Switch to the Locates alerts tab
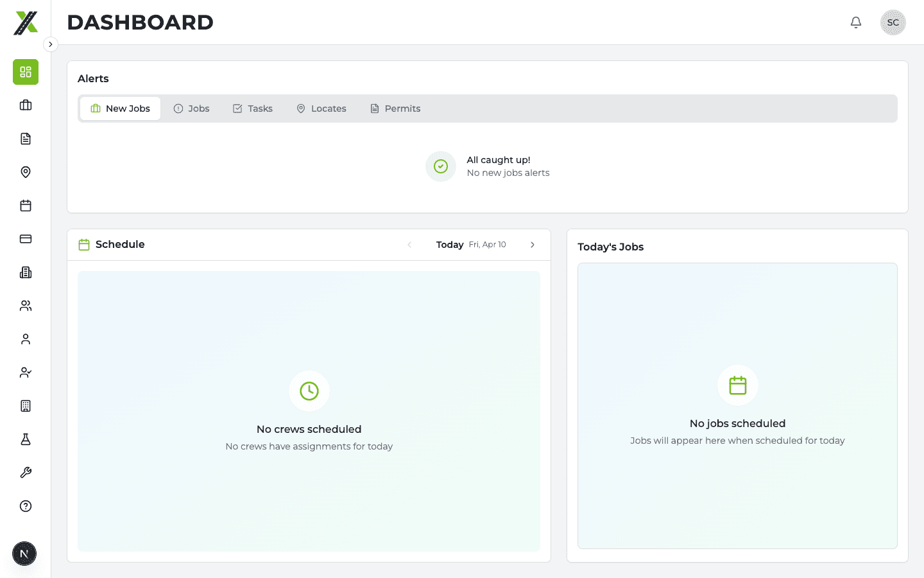 tap(321, 109)
